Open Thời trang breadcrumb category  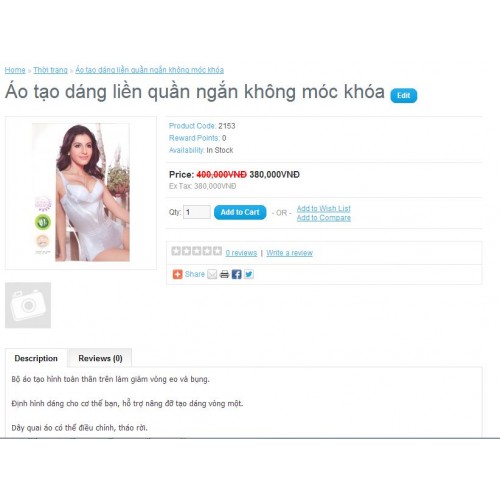[x=50, y=70]
